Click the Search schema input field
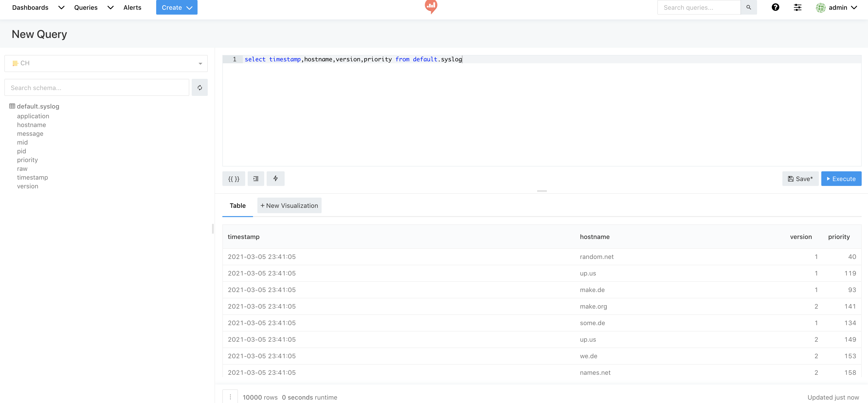This screenshot has width=868, height=403. [x=97, y=88]
